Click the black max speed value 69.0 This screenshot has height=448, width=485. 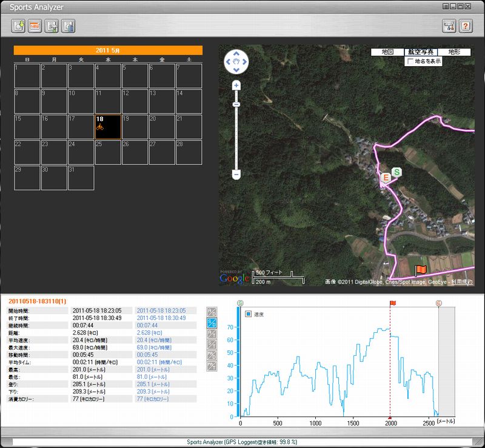click(90, 347)
